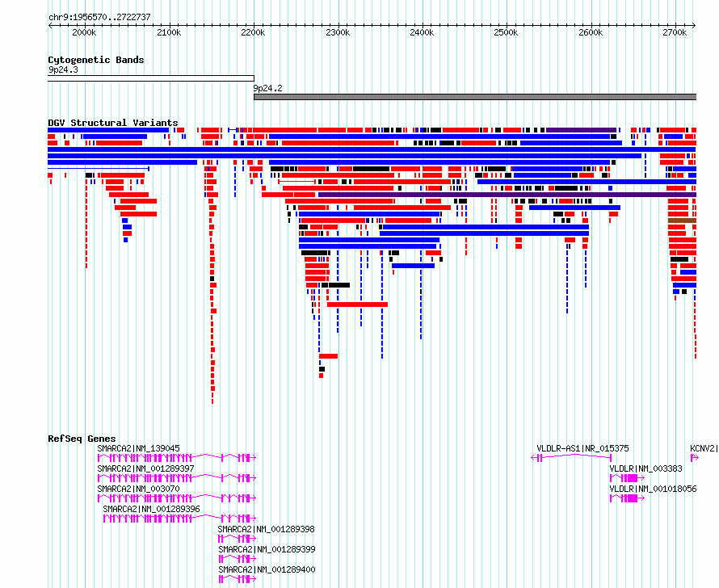Click the SMARCA2 NM_139045 exon structure glyph
719x588 pixels.
pyautogui.click(x=177, y=457)
